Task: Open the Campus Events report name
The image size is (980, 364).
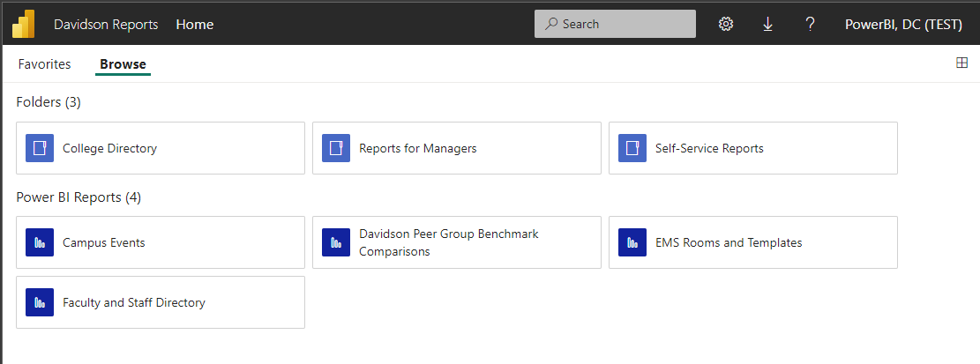Action: tap(104, 243)
